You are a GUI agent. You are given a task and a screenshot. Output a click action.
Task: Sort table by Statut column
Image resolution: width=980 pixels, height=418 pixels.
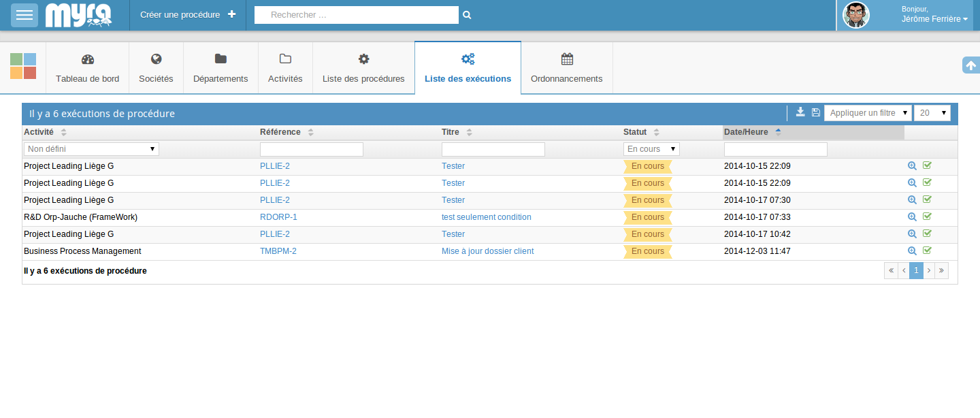(642, 132)
